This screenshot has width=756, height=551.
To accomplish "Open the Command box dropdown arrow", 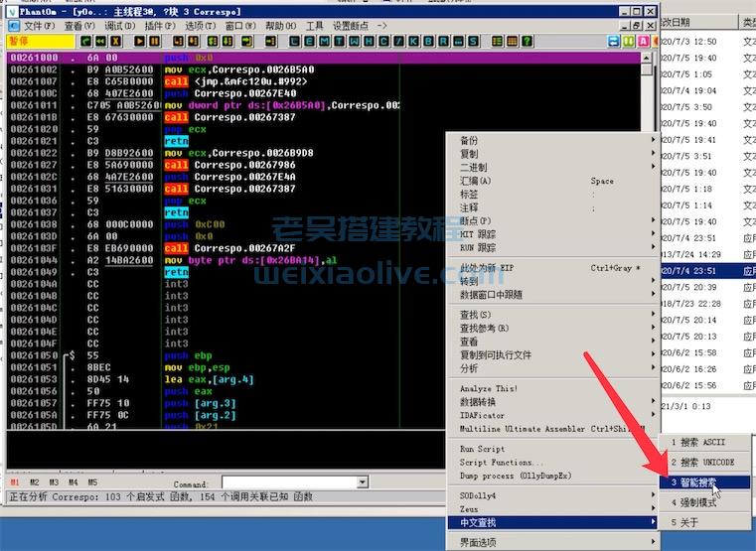I will point(362,482).
